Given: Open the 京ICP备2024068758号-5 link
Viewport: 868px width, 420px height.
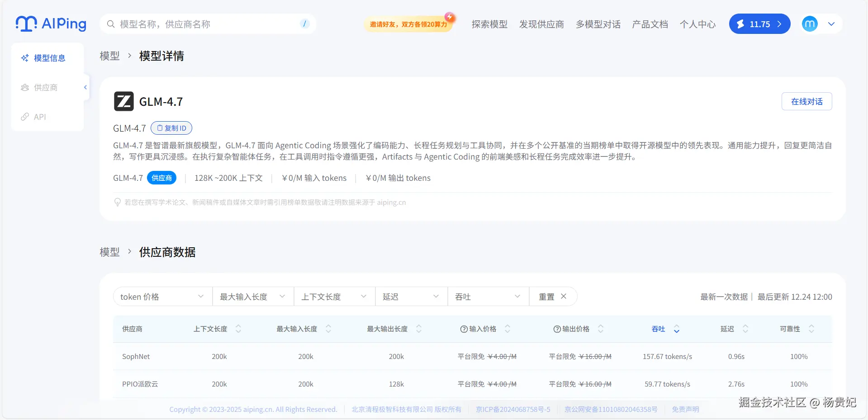Looking at the screenshot, I should [513, 409].
